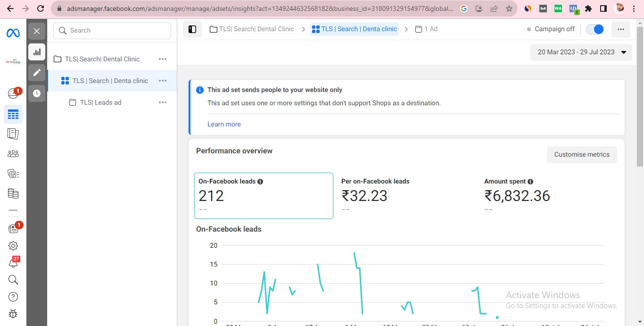Open the clock history icon
The height and width of the screenshot is (326, 644).
[x=37, y=93]
